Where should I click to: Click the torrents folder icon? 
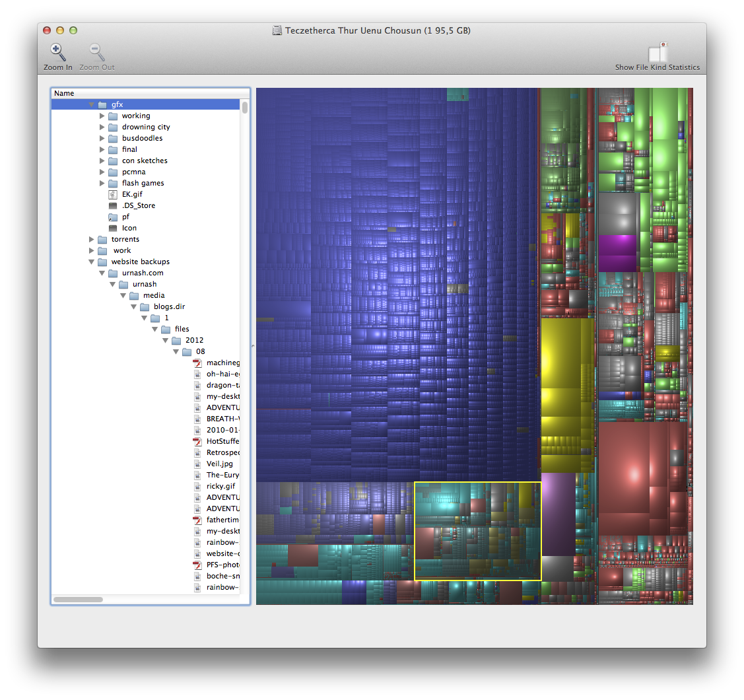(102, 239)
